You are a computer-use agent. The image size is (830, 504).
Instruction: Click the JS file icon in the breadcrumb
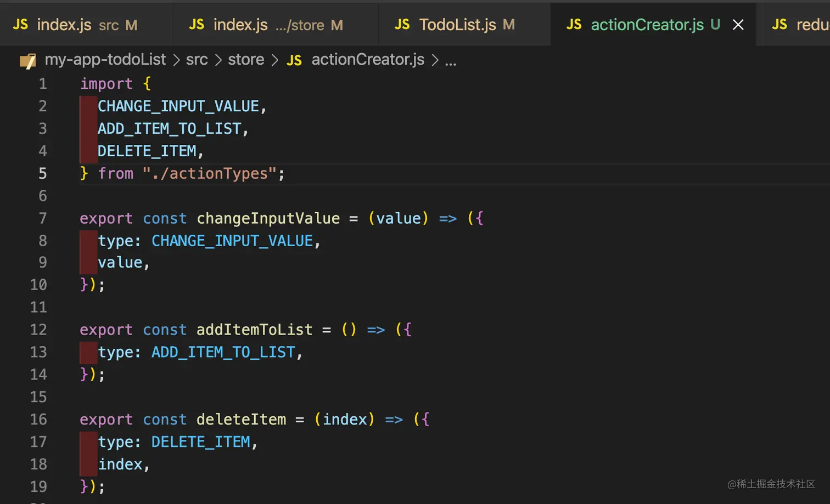pyautogui.click(x=294, y=60)
